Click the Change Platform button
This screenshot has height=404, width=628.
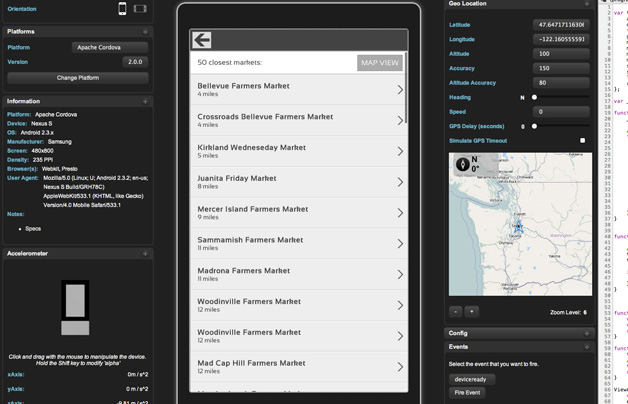tap(78, 77)
